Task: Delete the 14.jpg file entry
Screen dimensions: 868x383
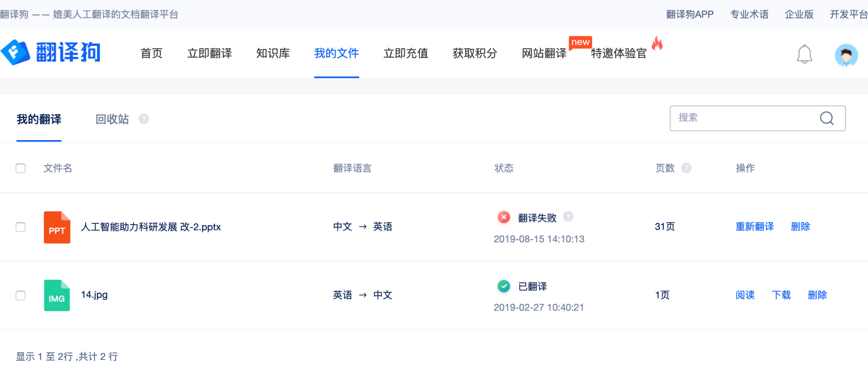Action: click(x=817, y=295)
